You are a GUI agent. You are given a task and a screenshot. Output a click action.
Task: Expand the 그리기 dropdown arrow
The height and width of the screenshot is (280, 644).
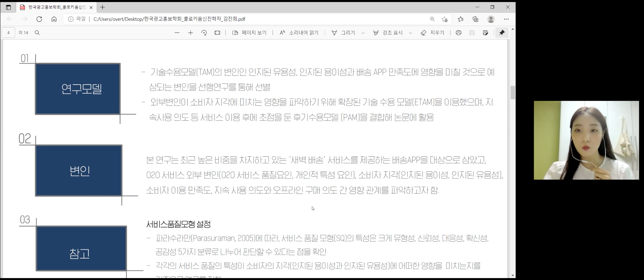click(x=363, y=33)
